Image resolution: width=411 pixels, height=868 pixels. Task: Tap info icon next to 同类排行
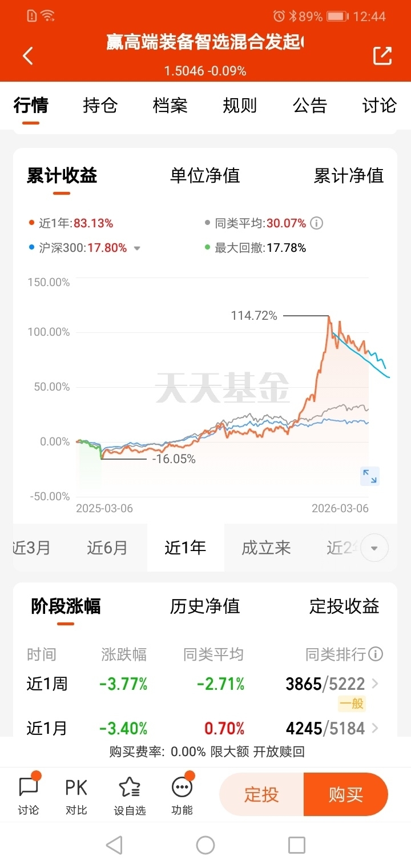pyautogui.click(x=376, y=654)
